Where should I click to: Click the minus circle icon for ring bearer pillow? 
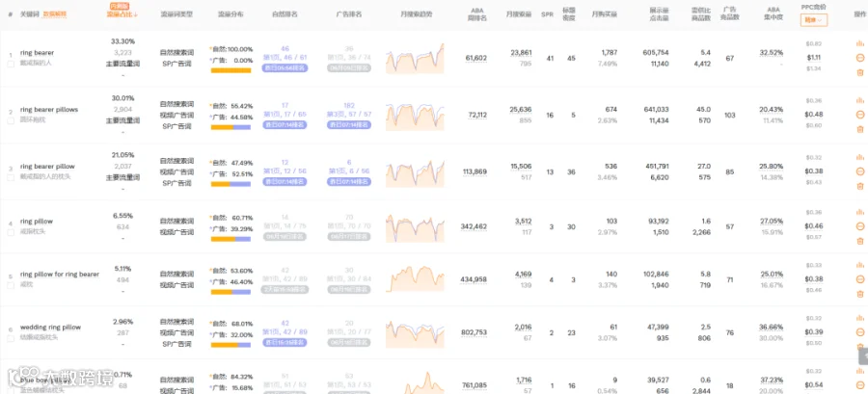pos(859,171)
